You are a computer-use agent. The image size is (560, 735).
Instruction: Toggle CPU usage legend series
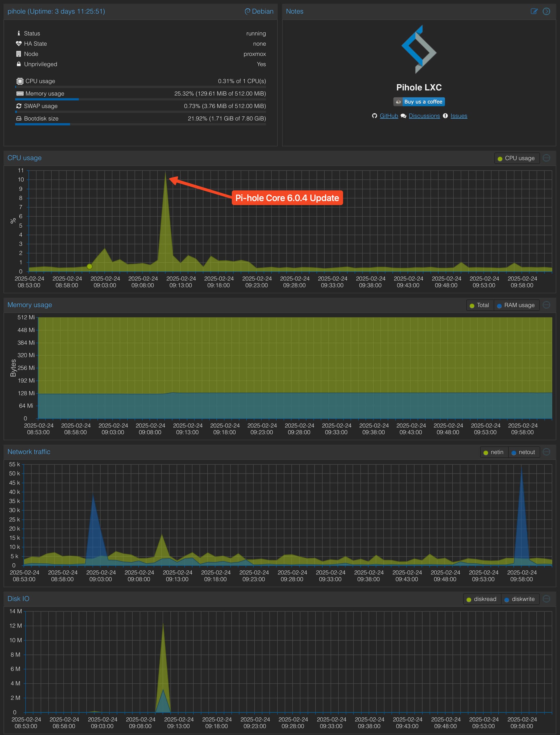point(517,158)
